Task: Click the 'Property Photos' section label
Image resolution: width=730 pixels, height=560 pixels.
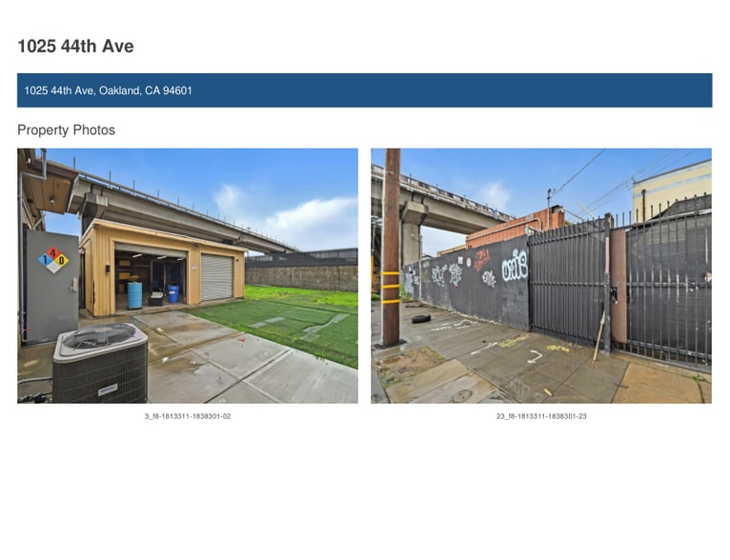Action: [x=66, y=130]
